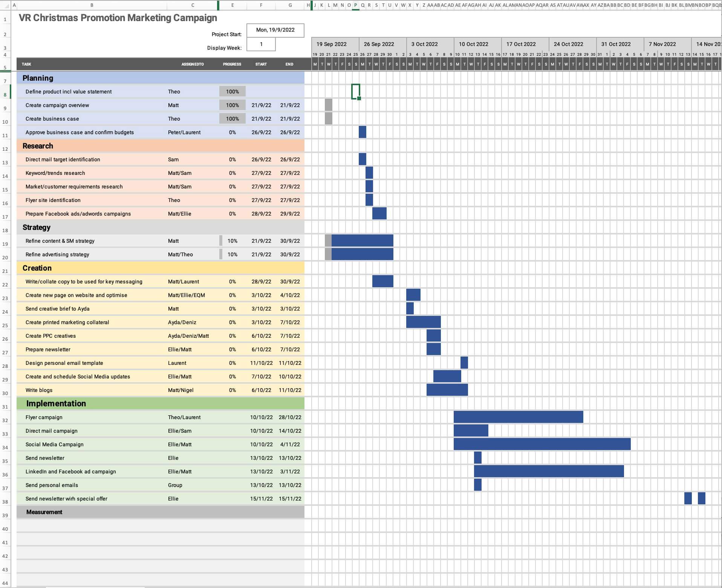This screenshot has width=722, height=588.
Task: Select the Project Start date cell
Action: tap(275, 30)
